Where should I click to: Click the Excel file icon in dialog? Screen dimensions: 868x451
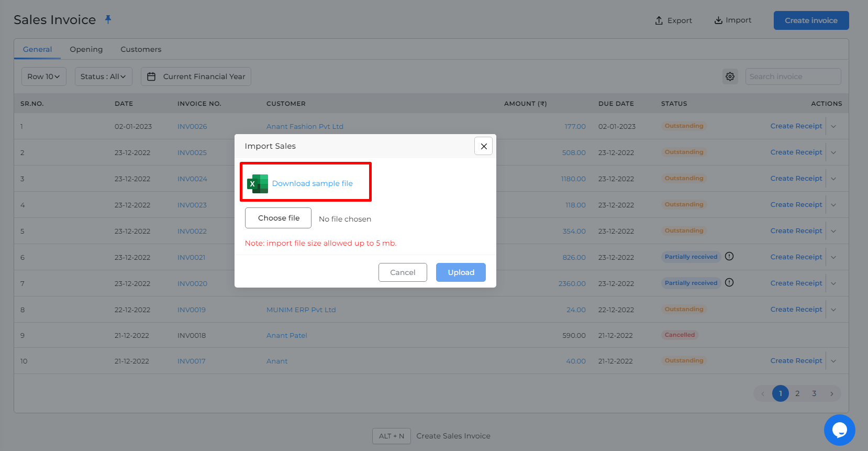click(257, 184)
